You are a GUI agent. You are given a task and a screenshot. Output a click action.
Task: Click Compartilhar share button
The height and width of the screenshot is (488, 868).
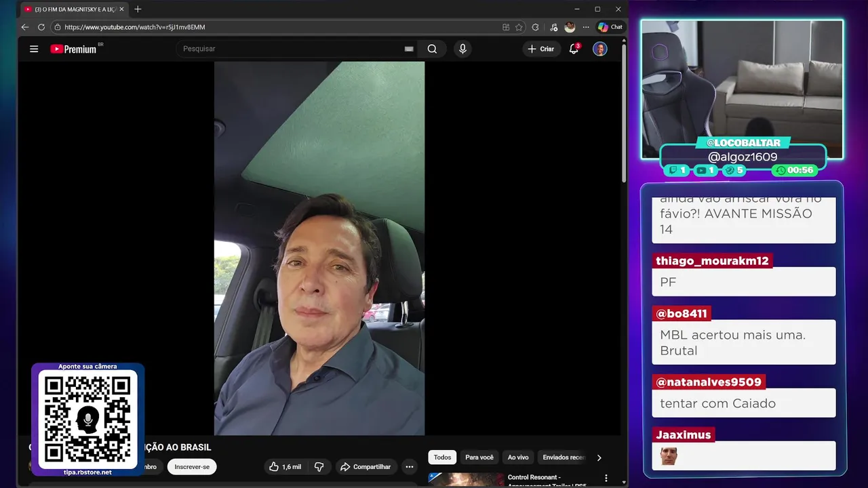pyautogui.click(x=366, y=466)
